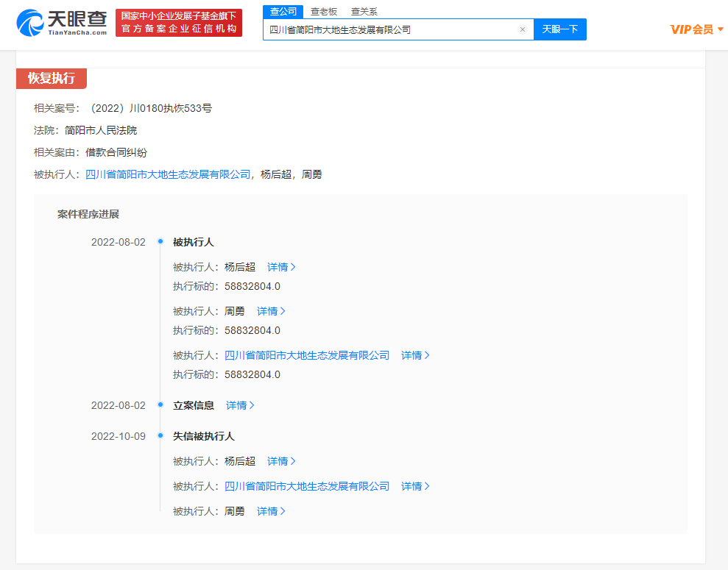Select the 查公司 tab
Image resolution: width=728 pixels, height=570 pixels.
point(283,12)
